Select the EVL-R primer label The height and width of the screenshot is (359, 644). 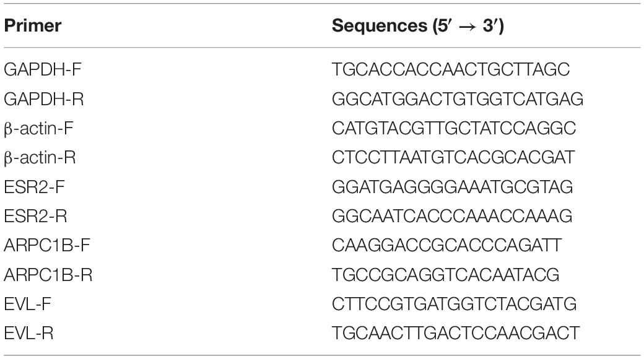[x=28, y=333]
